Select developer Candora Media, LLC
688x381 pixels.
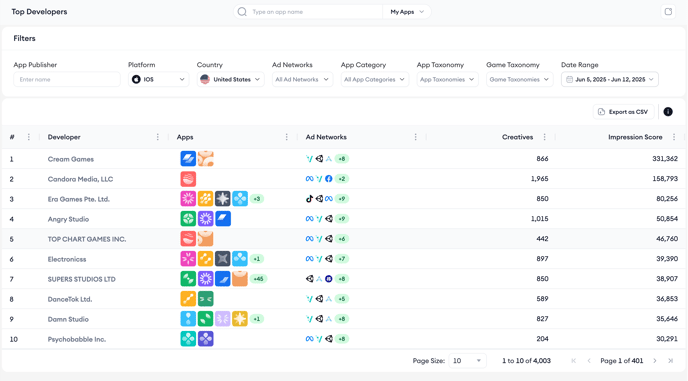click(80, 179)
